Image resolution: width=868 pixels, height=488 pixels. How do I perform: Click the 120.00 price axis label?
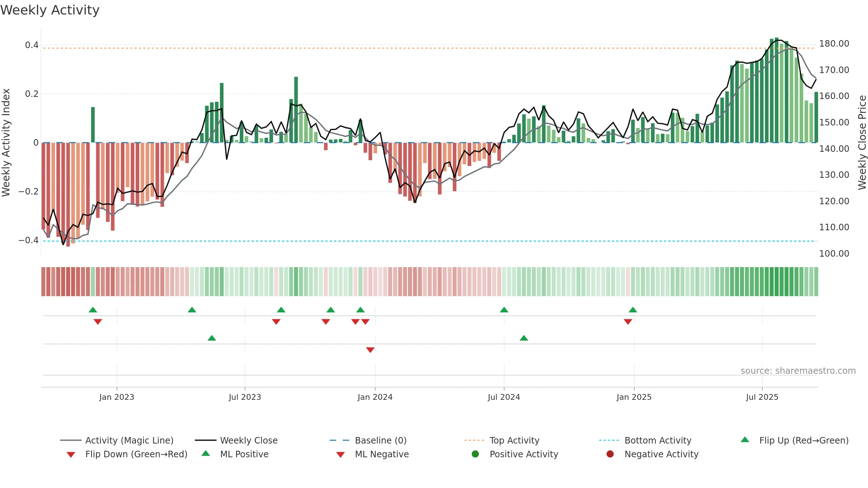coord(834,201)
